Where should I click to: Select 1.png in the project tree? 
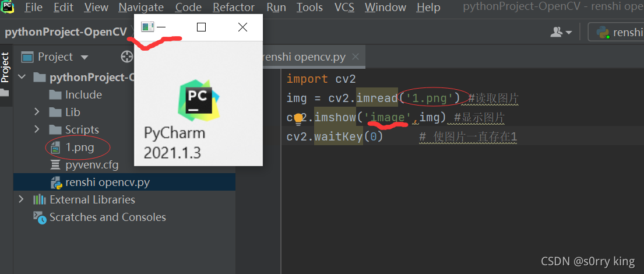click(79, 147)
